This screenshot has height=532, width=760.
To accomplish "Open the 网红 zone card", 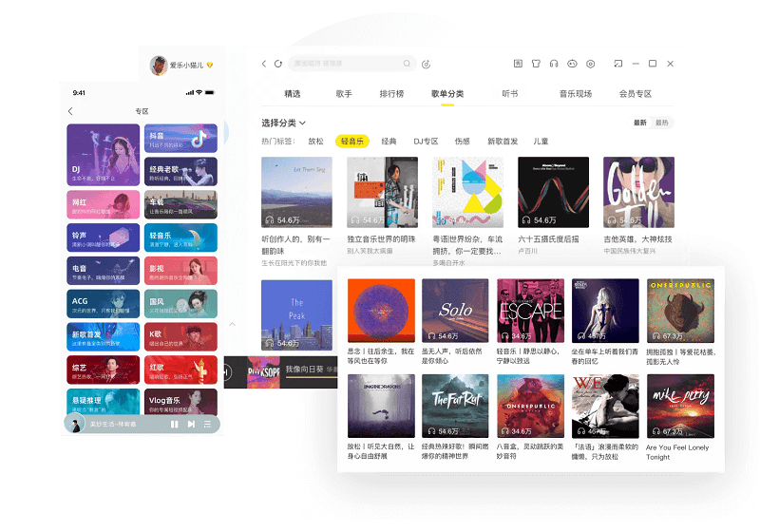I will [104, 204].
